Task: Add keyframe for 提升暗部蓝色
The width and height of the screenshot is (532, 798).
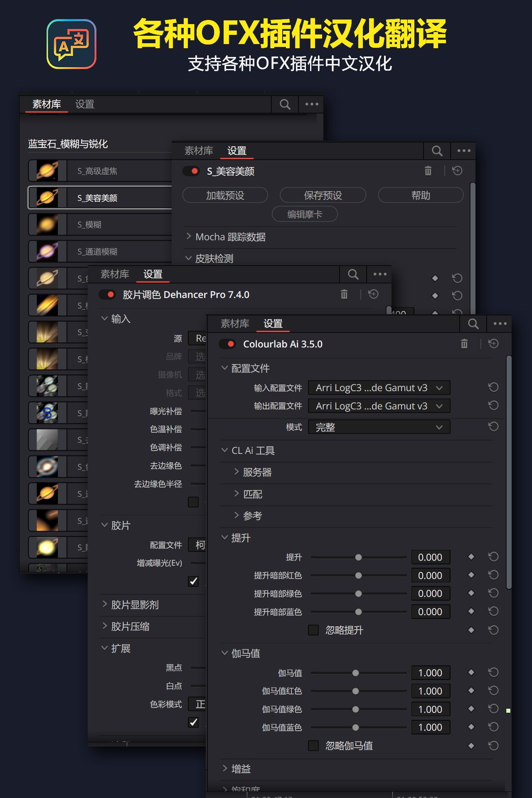Action: pyautogui.click(x=471, y=611)
